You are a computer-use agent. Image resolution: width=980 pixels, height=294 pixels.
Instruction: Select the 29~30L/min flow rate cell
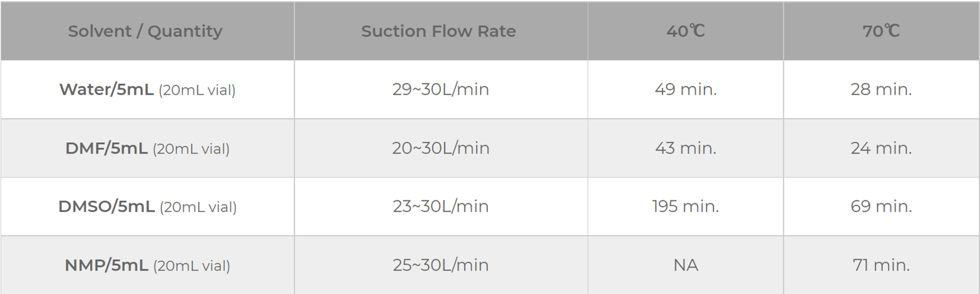(440, 89)
